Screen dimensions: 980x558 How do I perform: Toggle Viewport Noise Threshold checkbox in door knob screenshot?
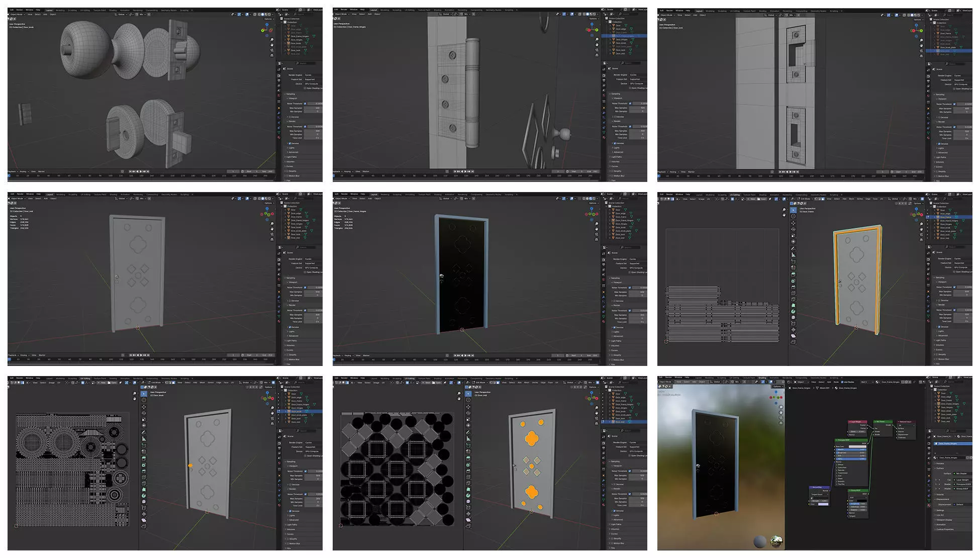(x=305, y=104)
